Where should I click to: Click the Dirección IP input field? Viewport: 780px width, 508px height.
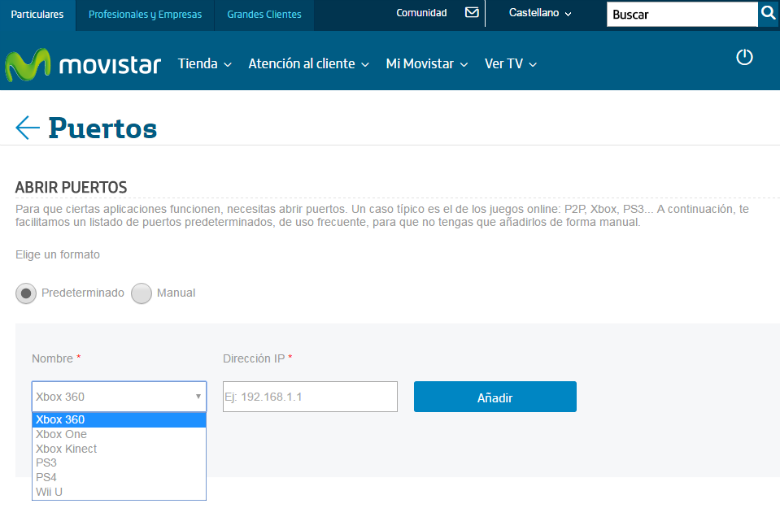[310, 397]
